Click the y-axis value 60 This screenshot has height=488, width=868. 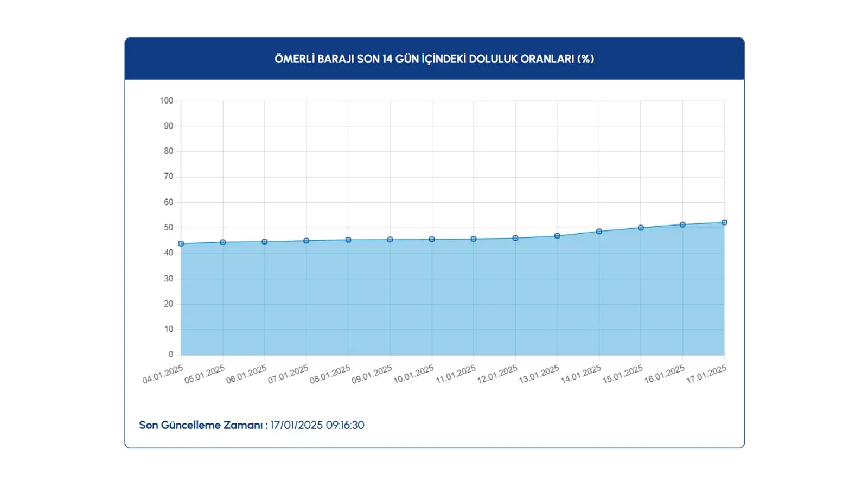pyautogui.click(x=169, y=202)
